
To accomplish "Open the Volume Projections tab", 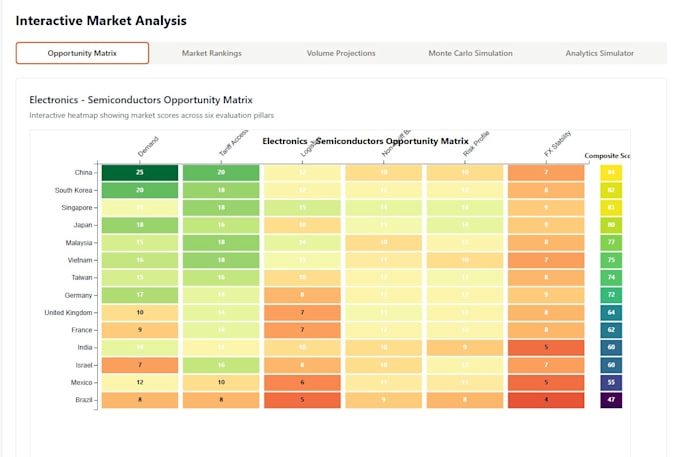I will (x=341, y=53).
